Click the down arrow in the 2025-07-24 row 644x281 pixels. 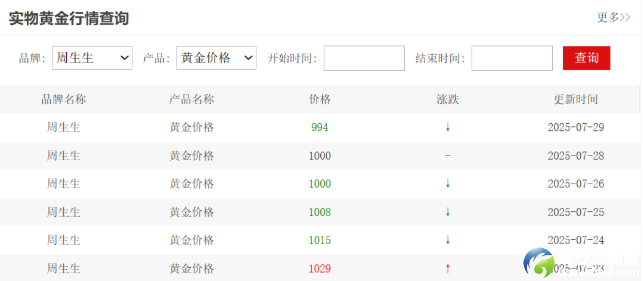pyautogui.click(x=448, y=240)
